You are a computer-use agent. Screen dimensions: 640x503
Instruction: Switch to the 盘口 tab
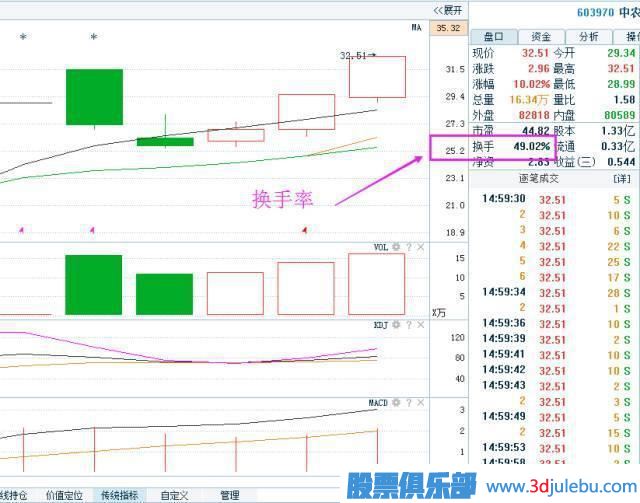pyautogui.click(x=491, y=36)
